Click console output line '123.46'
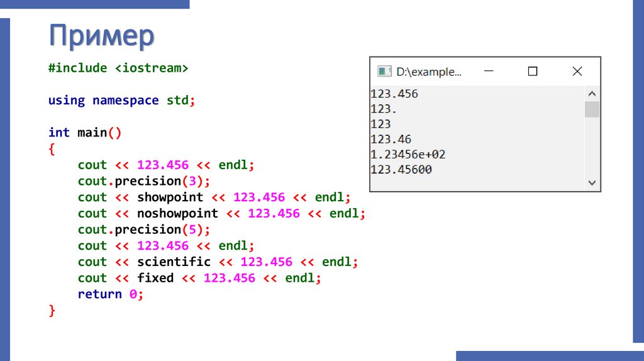Screen dimensions: 644x361 pyautogui.click(x=391, y=140)
